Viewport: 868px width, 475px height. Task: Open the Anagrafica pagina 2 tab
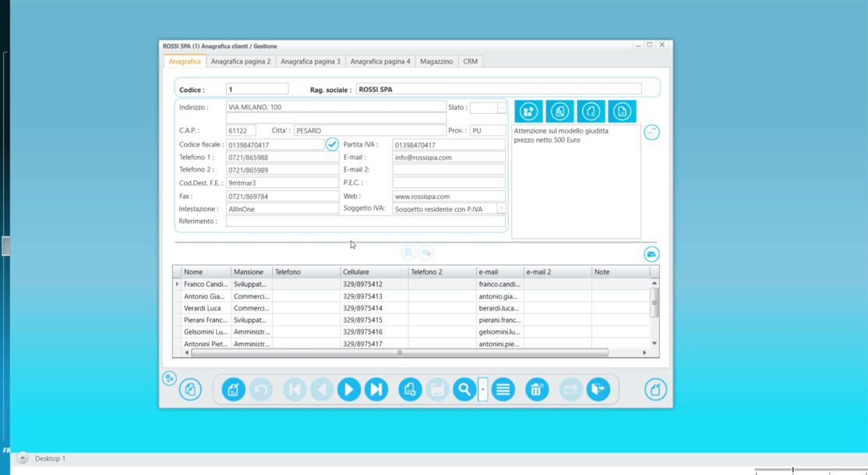241,62
